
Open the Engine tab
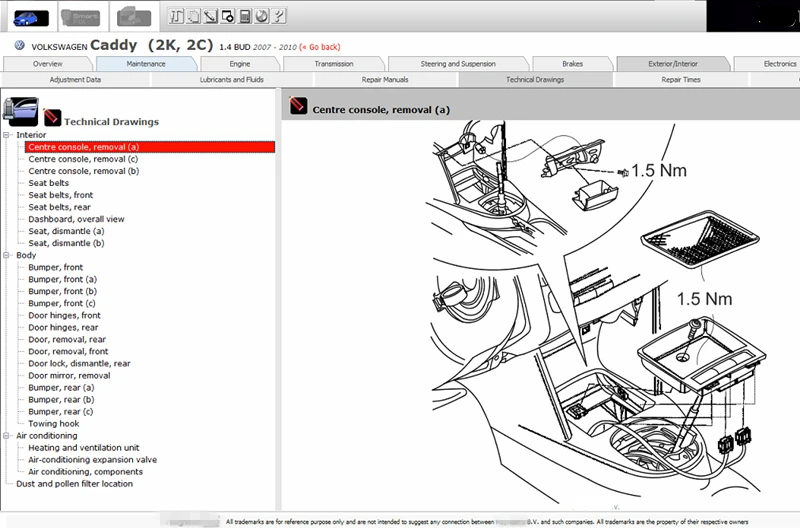click(x=240, y=64)
